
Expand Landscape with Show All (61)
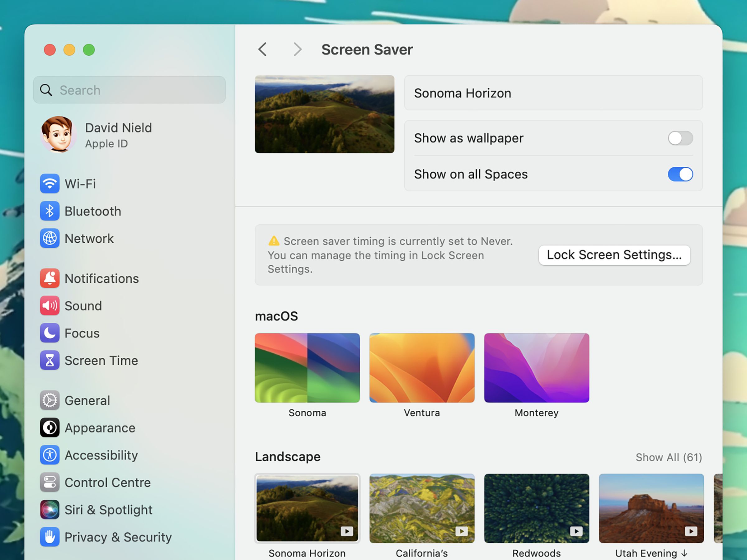668,457
